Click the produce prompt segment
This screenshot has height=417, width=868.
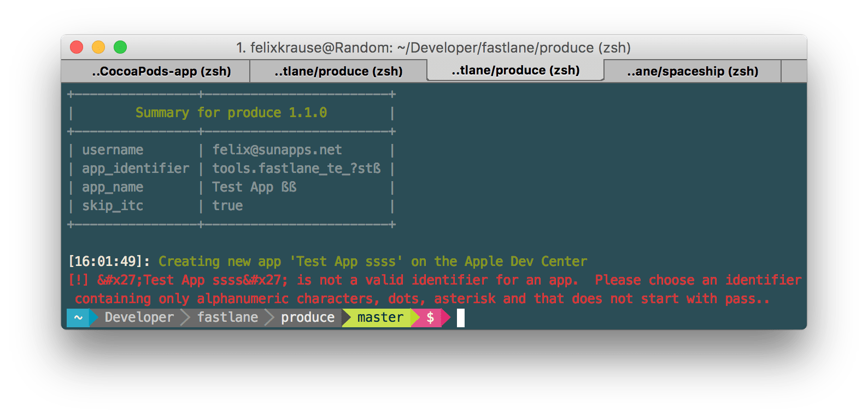pos(308,317)
